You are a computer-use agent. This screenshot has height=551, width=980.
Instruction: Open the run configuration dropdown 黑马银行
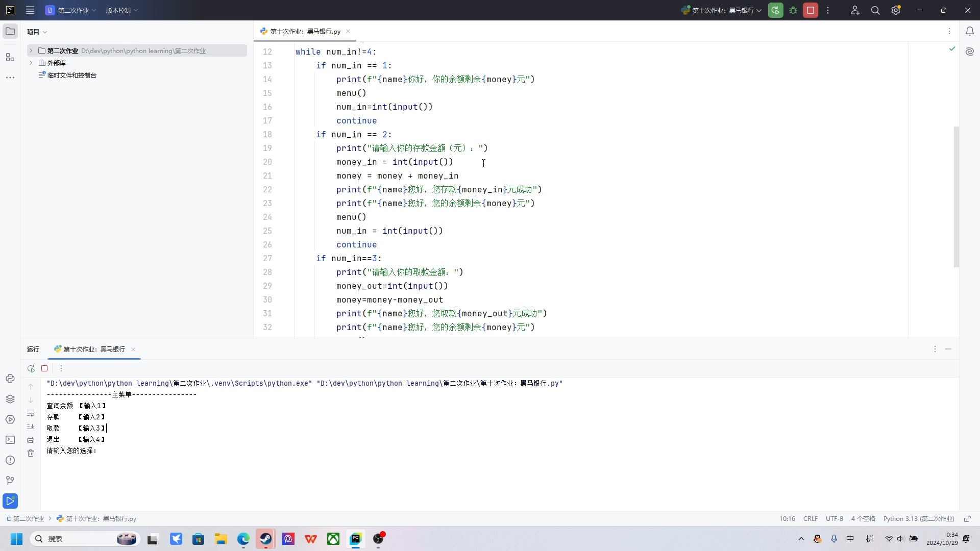pos(722,10)
